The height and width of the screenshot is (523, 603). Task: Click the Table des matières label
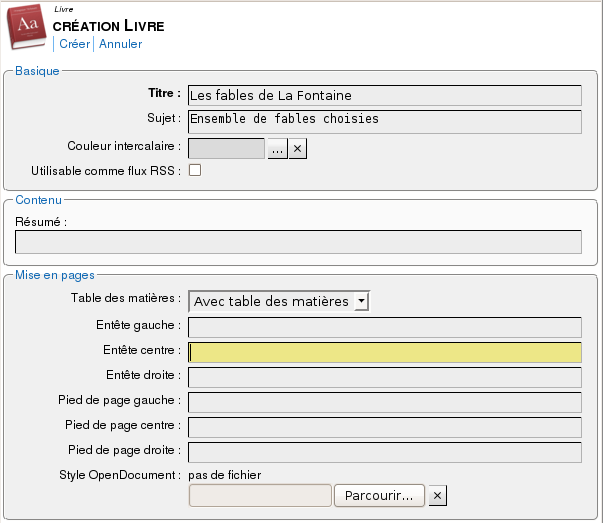point(126,298)
